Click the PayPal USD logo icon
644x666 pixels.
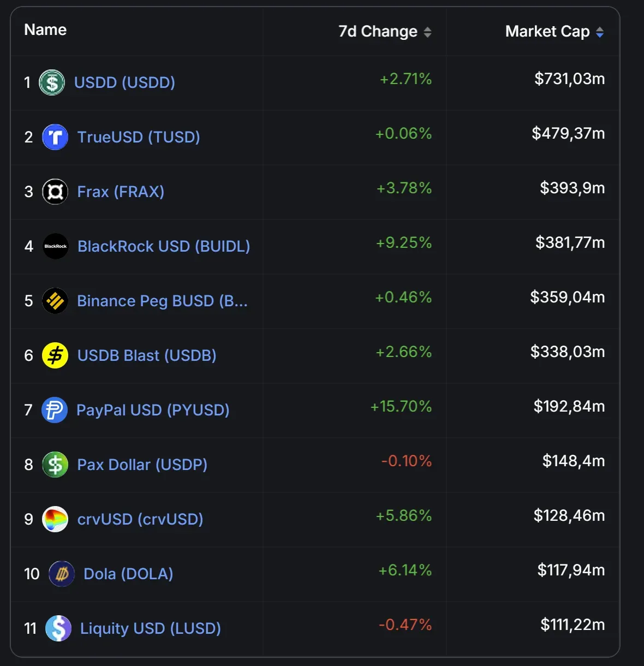[x=55, y=410]
